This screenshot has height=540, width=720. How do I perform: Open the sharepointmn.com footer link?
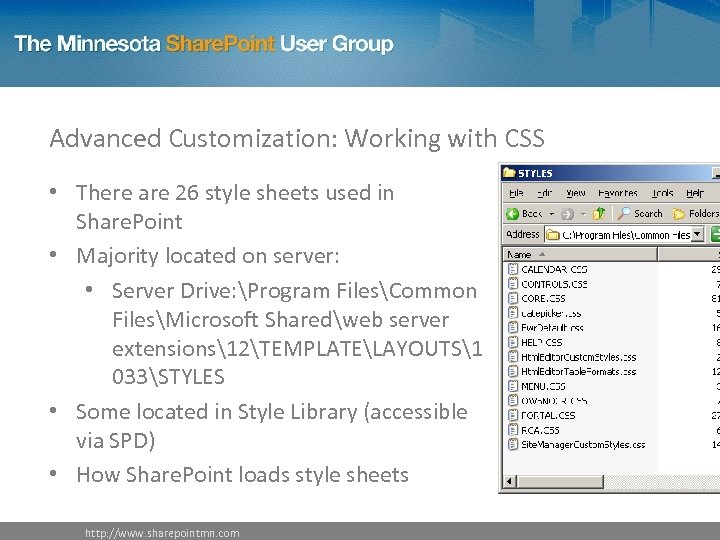(x=162, y=533)
